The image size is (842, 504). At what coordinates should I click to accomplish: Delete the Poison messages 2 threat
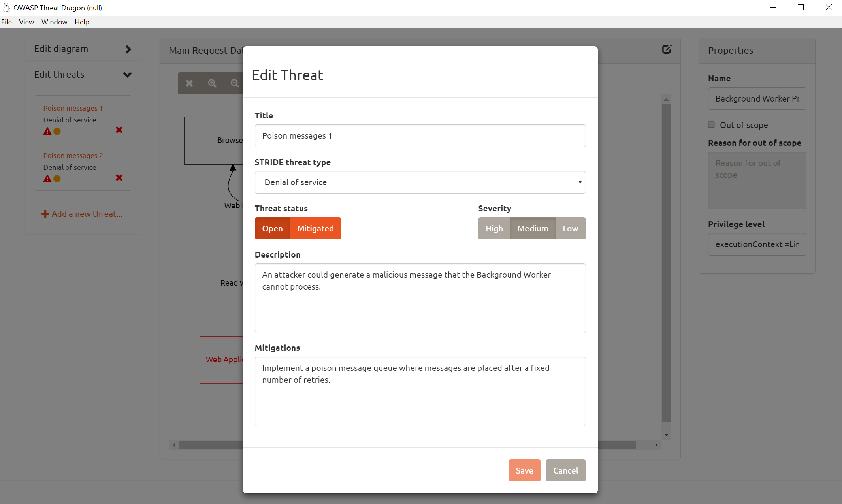click(119, 178)
